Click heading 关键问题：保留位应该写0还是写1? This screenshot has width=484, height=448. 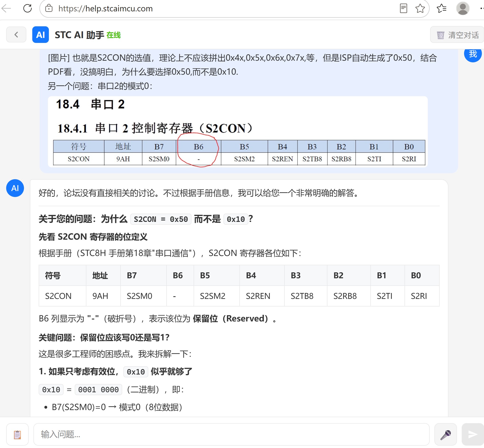tap(104, 338)
